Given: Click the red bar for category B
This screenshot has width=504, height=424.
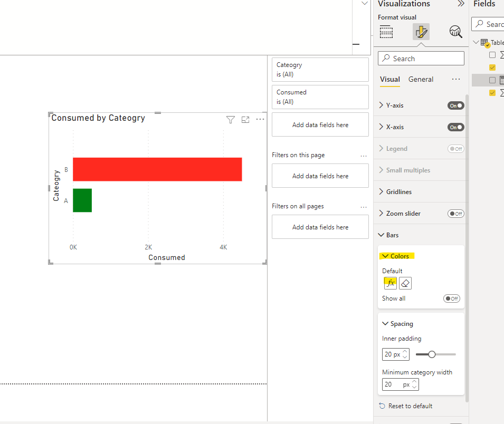Looking at the screenshot, I should point(157,169).
